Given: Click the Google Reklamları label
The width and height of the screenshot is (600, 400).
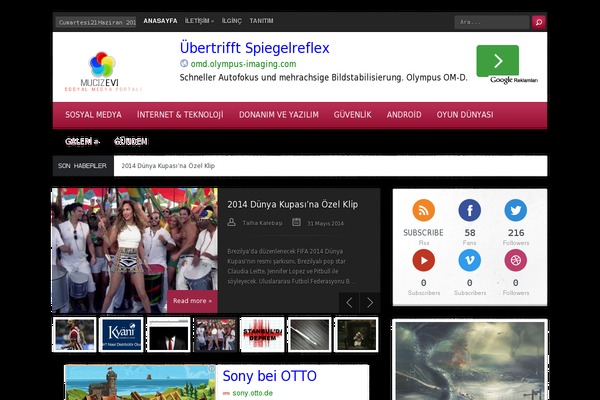Looking at the screenshot, I should 514,80.
